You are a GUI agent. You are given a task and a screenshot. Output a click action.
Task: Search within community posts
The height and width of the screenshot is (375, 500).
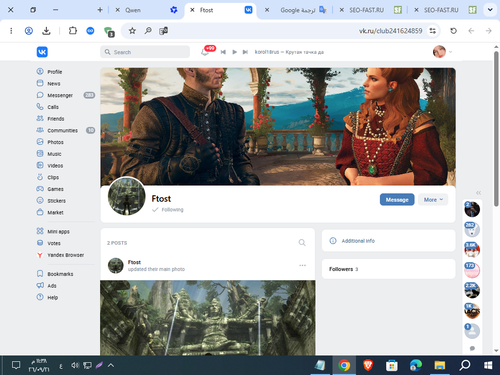(x=302, y=243)
